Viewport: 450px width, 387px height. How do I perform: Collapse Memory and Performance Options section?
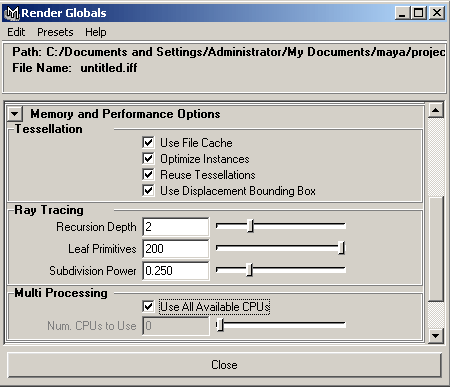pos(15,114)
